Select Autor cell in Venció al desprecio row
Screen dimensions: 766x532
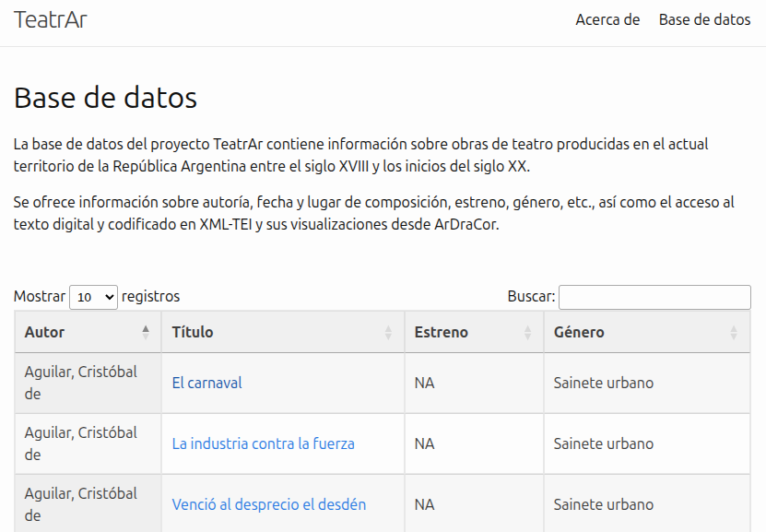88,503
